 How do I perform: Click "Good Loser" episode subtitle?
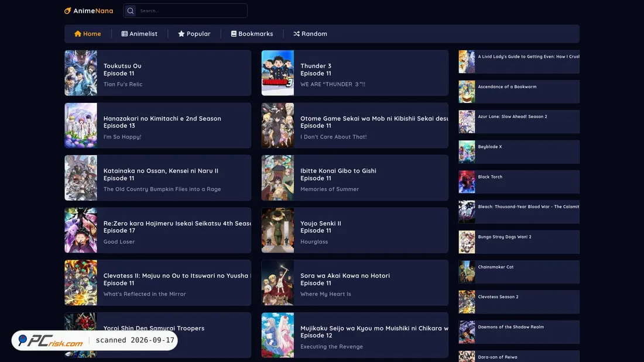pos(119,242)
